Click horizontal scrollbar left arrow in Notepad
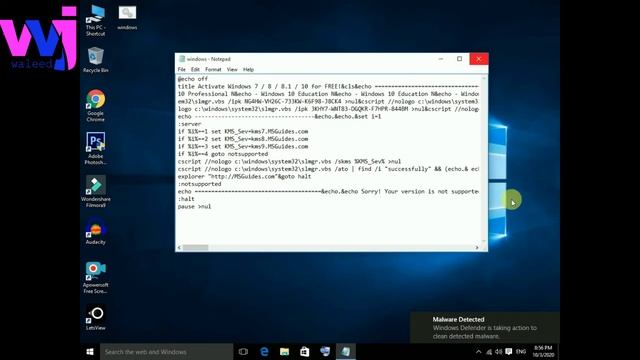Screen dimensions: 640x360 [x=179, y=247]
